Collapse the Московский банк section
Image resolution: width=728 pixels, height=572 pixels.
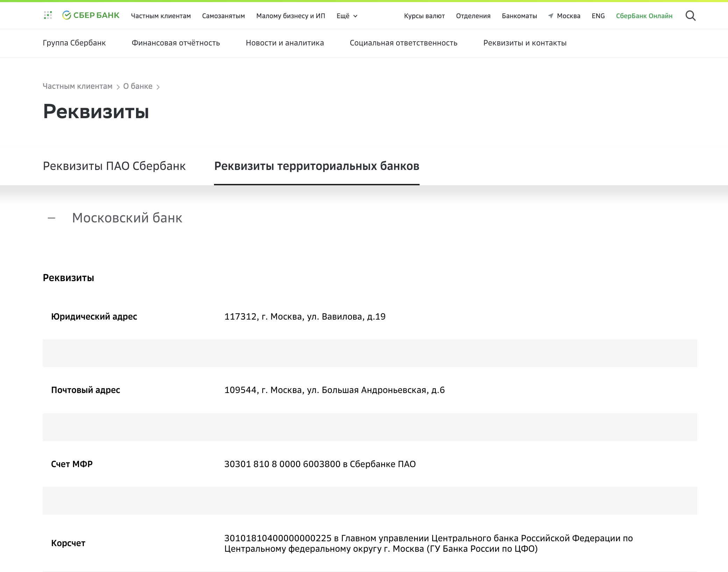click(52, 218)
